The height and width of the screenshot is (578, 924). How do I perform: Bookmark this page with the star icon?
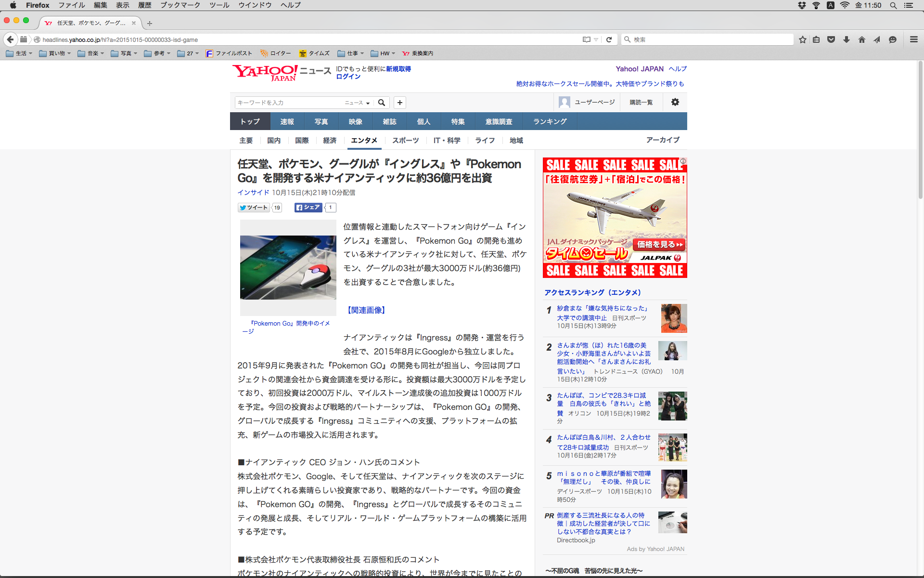tap(802, 39)
